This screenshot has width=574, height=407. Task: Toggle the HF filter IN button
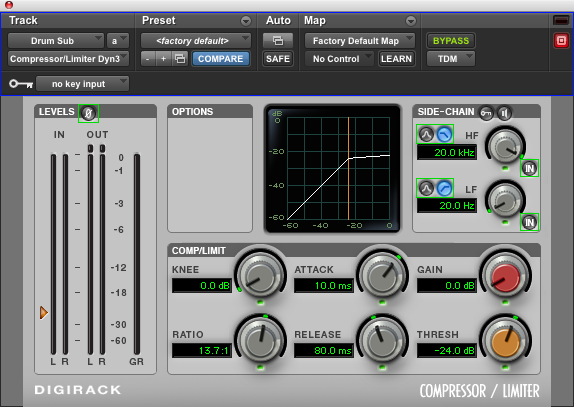pos(529,168)
